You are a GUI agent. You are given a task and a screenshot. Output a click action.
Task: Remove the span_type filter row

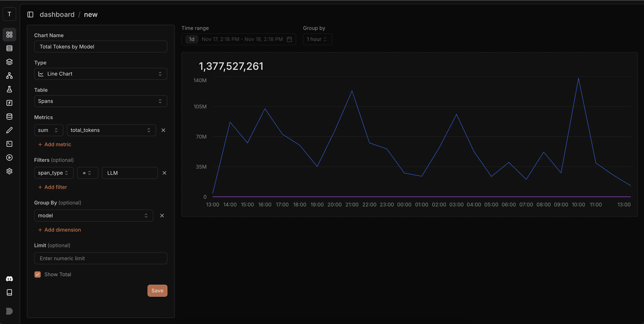(164, 173)
